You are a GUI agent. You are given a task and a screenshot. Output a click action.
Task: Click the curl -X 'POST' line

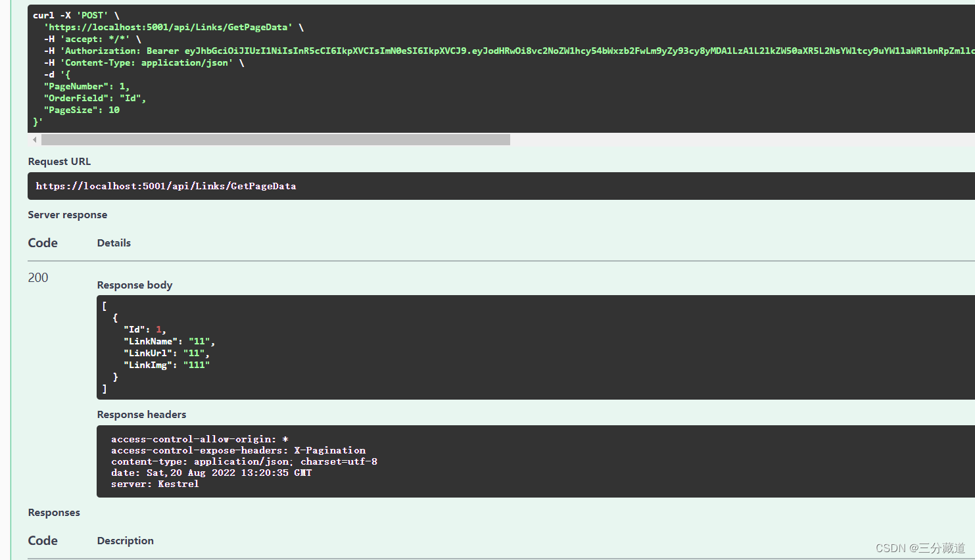pyautogui.click(x=76, y=15)
